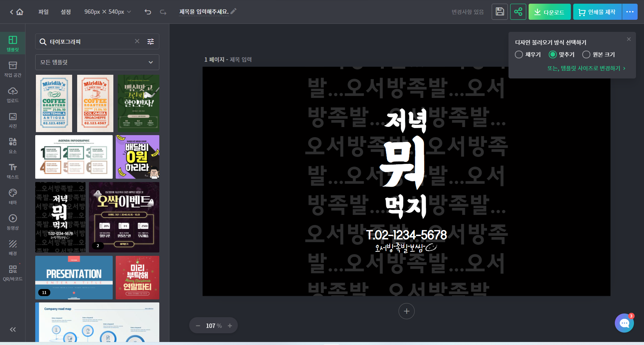Save the design with floppy icon

point(500,12)
